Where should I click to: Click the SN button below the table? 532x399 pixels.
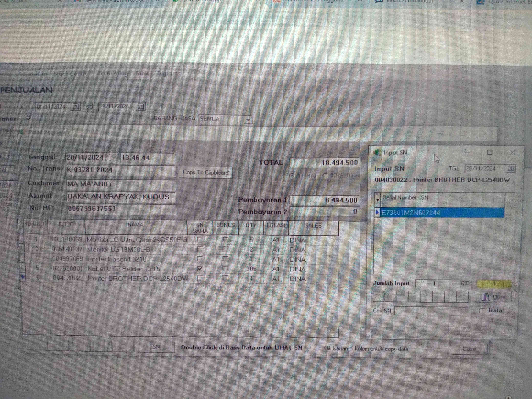156,347
